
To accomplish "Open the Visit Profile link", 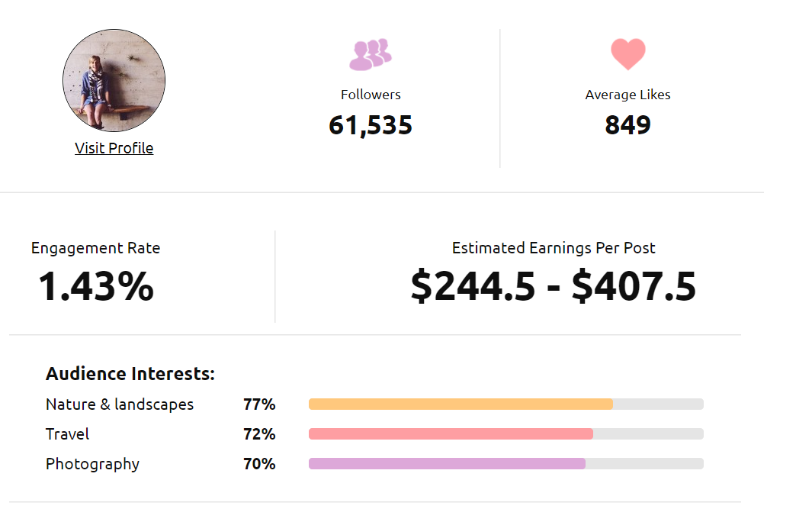I will pos(114,148).
